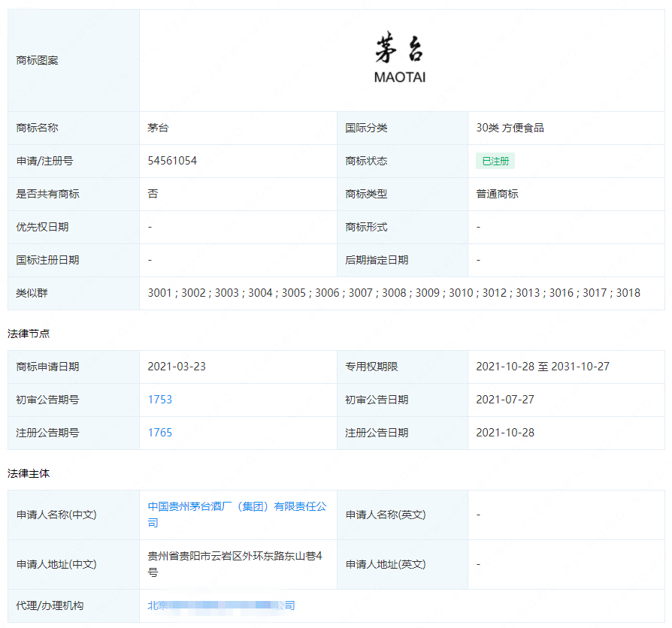Click exclusive period 2021-10-28 至 2031-10-27
The image size is (672, 628).
coord(543,367)
